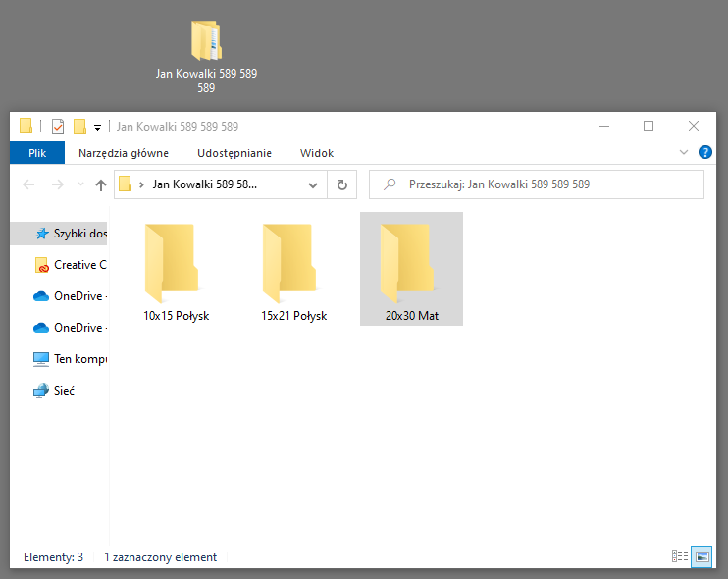Click the Up directory arrow
This screenshot has width=728, height=579.
(100, 184)
